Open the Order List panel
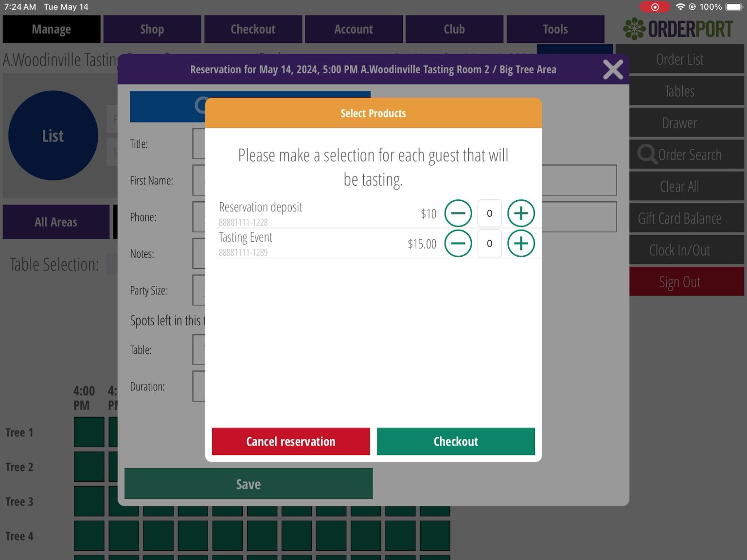Screen dimensions: 747x560 tap(679, 59)
